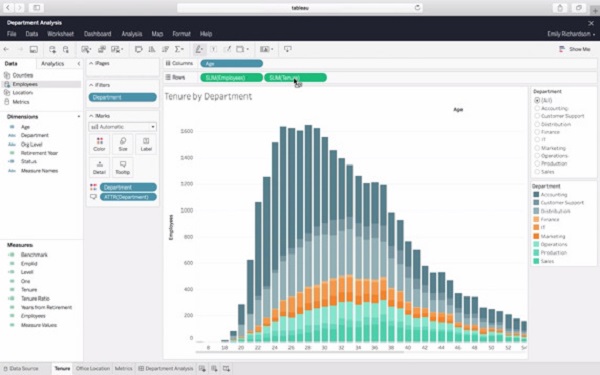Go to the Data Source tab
Viewport: 600px width, 375px height.
pos(21,368)
